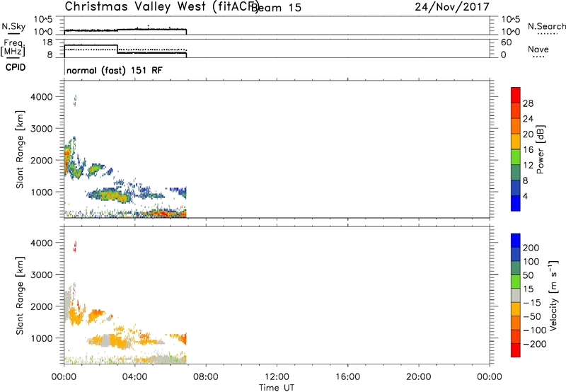The image size is (566, 392).
Task: Click the '20:00' time axis tick label
Action: tap(419, 377)
